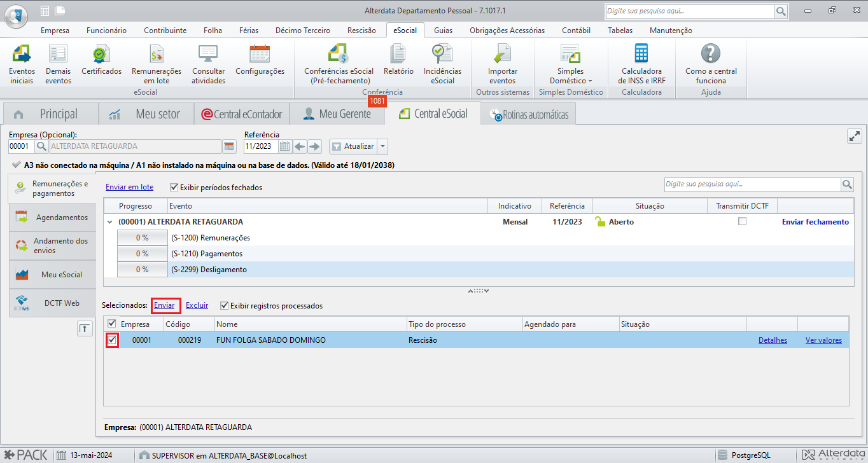Click the (S-1210) Pagamentos progress bar

point(141,254)
